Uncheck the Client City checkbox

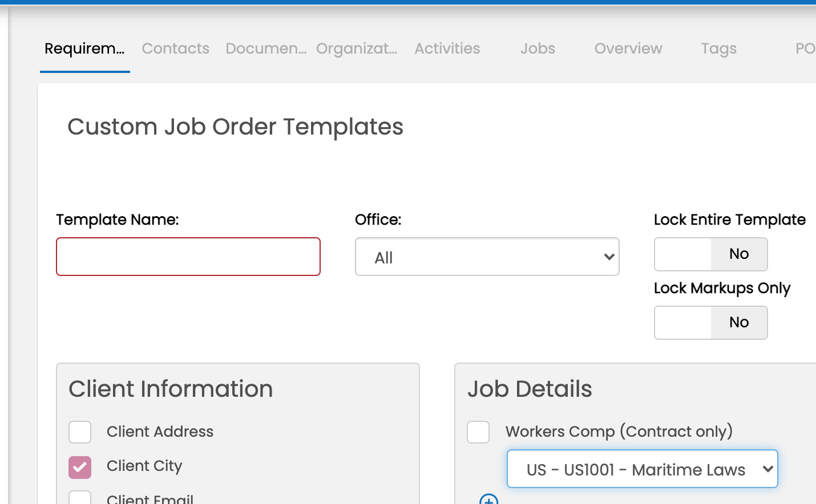point(80,468)
